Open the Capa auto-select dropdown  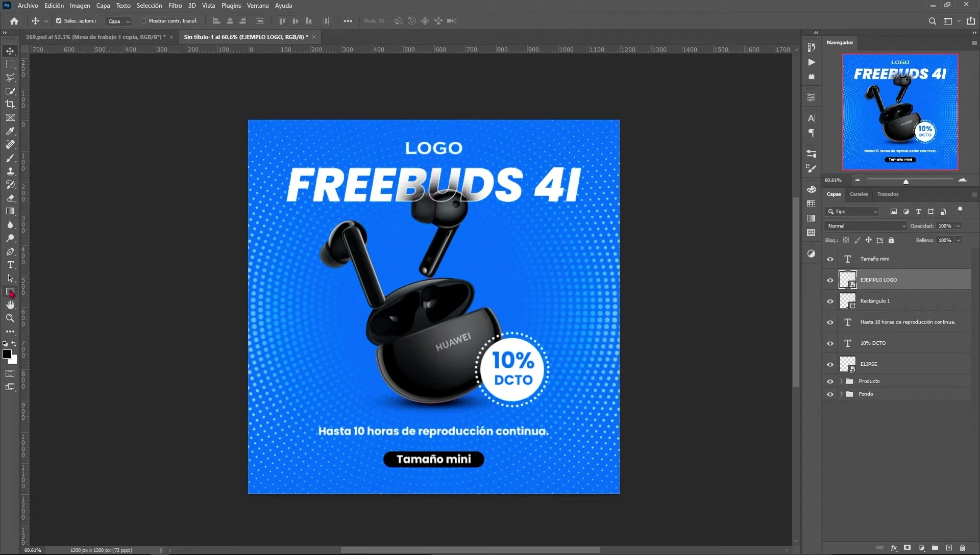tap(118, 21)
